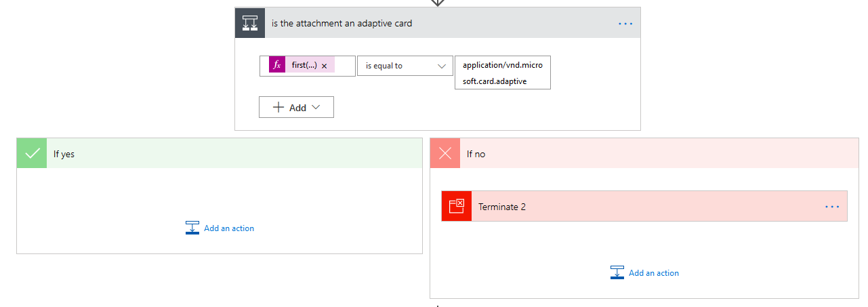Remove the first(...) expression token
Image resolution: width=868 pixels, height=307 pixels.
click(324, 66)
